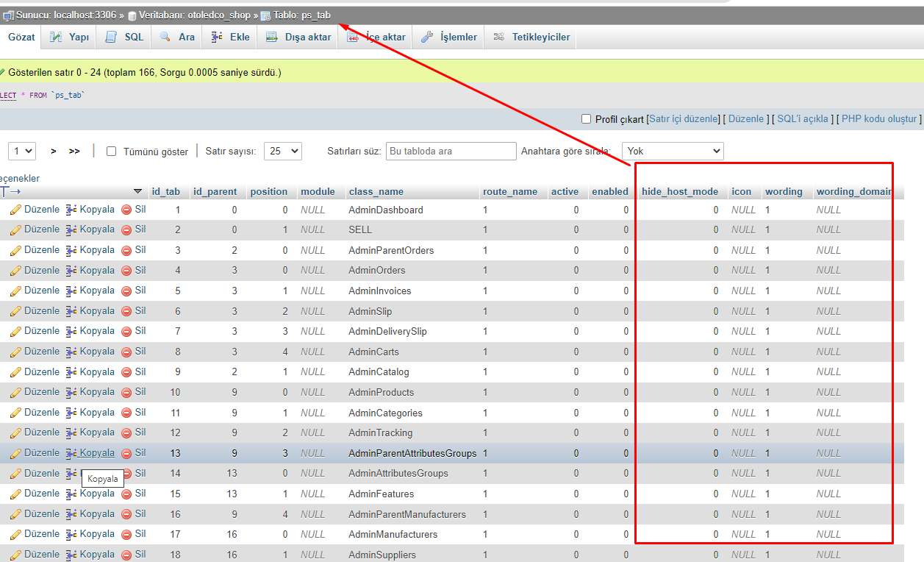Click the red delete icon in row 3 AdminParentOrders
This screenshot has width=924, height=562.
[126, 250]
